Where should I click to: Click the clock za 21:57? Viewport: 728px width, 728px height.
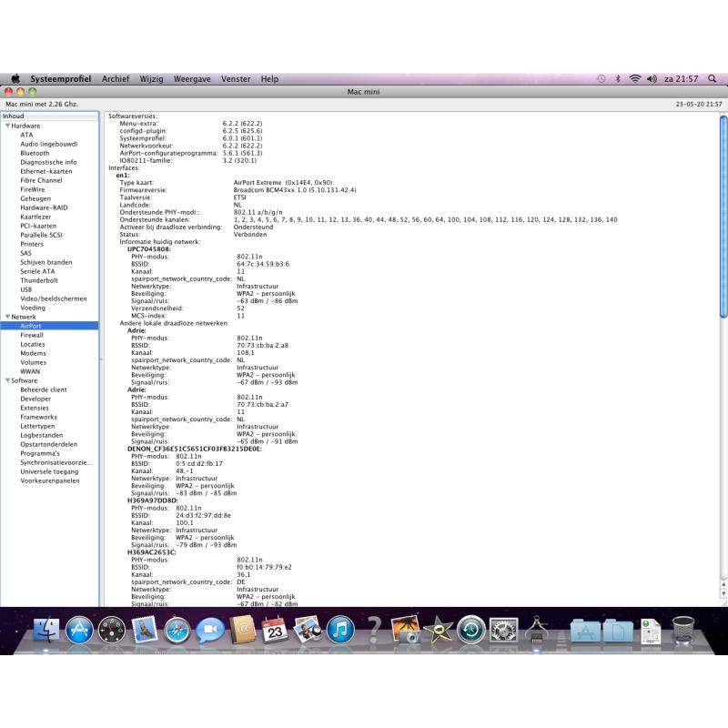tap(681, 79)
